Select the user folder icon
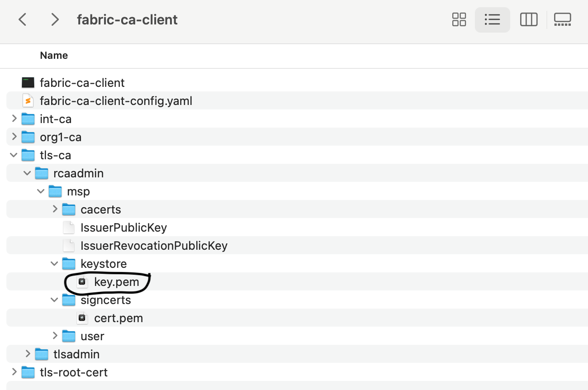Image resolution: width=588 pixels, height=390 pixels. tap(69, 336)
